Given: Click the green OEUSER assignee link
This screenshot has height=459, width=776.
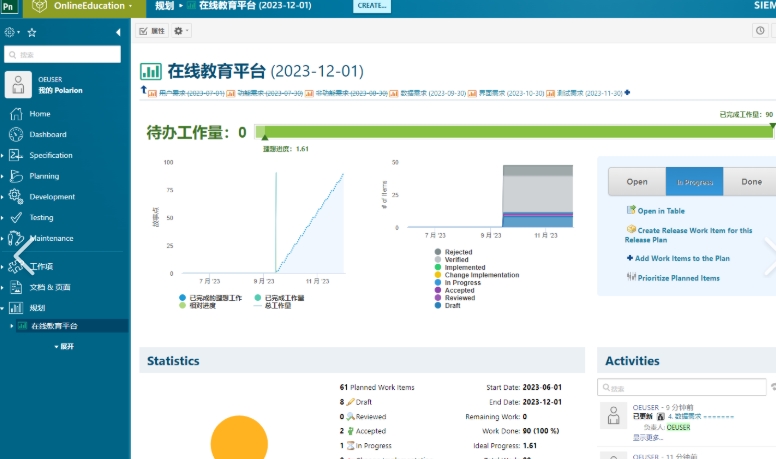Looking at the screenshot, I should 678,427.
